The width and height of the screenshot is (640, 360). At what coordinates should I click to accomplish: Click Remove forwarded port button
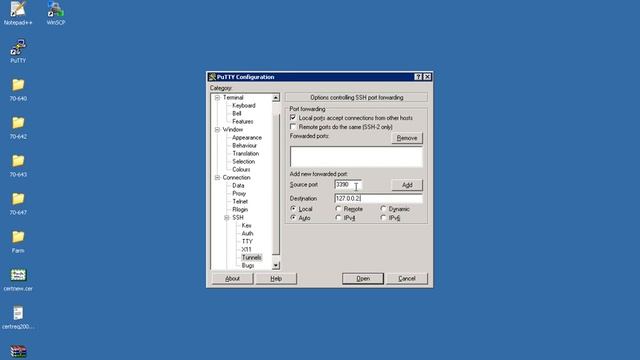point(407,138)
